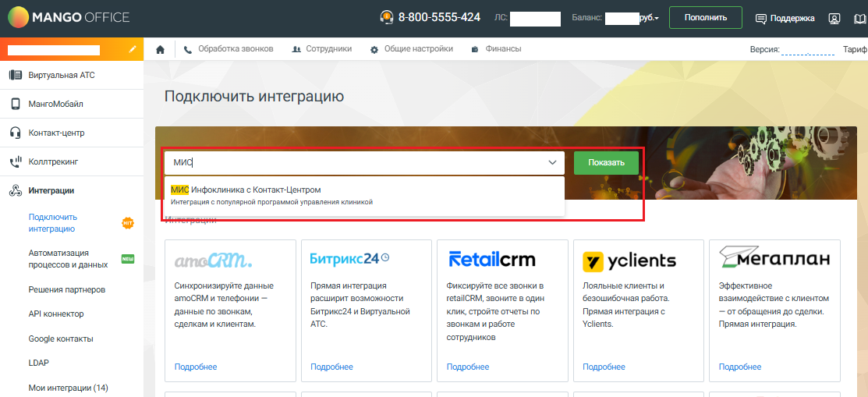Viewport: 868px width, 397px height.
Task: Click the Тариф label
Action: point(856,49)
